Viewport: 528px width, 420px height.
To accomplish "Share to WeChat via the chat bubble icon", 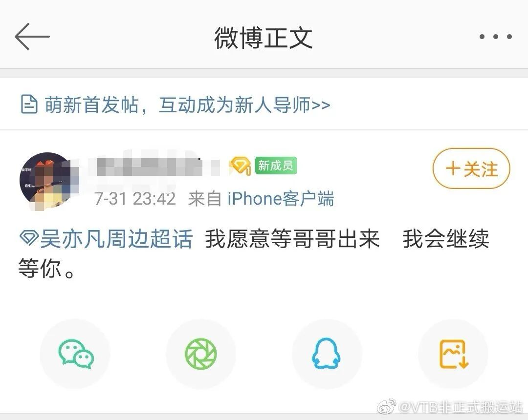I will [x=76, y=354].
